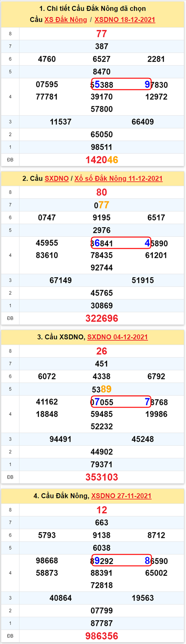The height and width of the screenshot is (644, 186).
Task: Click the prize-2 number 45765
Action: (102, 293)
